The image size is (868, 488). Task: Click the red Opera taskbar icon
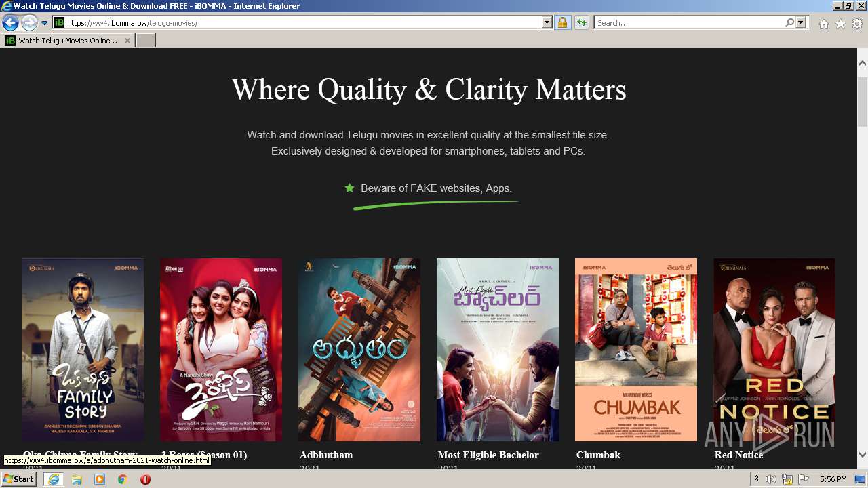point(145,479)
